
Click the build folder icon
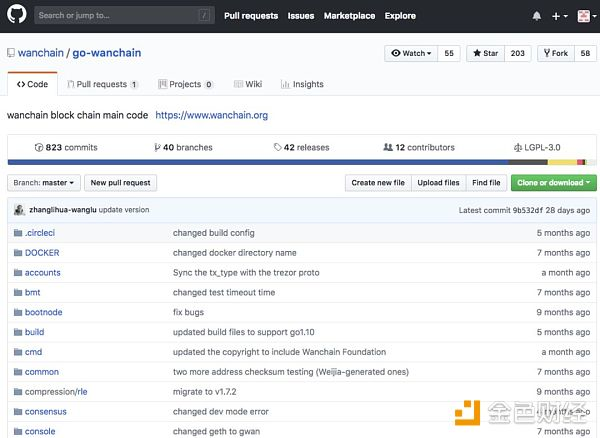[18, 332]
